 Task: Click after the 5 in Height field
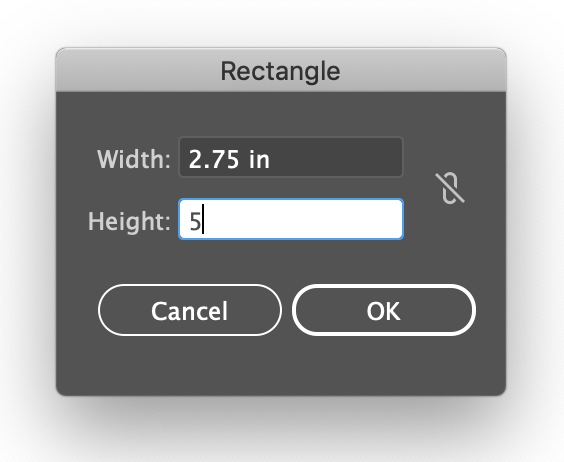pyautogui.click(x=204, y=219)
